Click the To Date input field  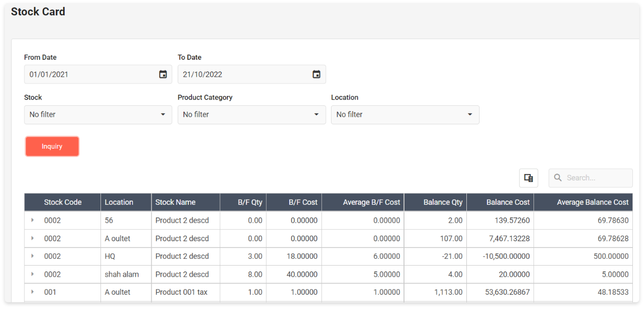(243, 75)
